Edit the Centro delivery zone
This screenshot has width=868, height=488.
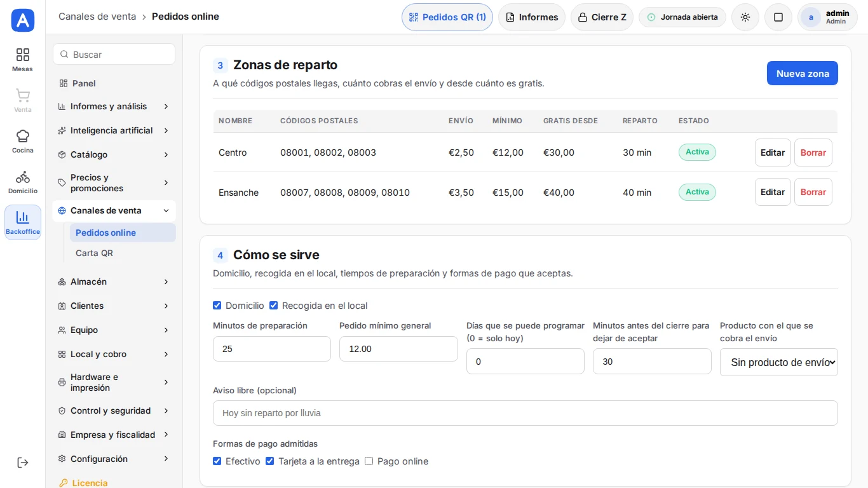(773, 152)
